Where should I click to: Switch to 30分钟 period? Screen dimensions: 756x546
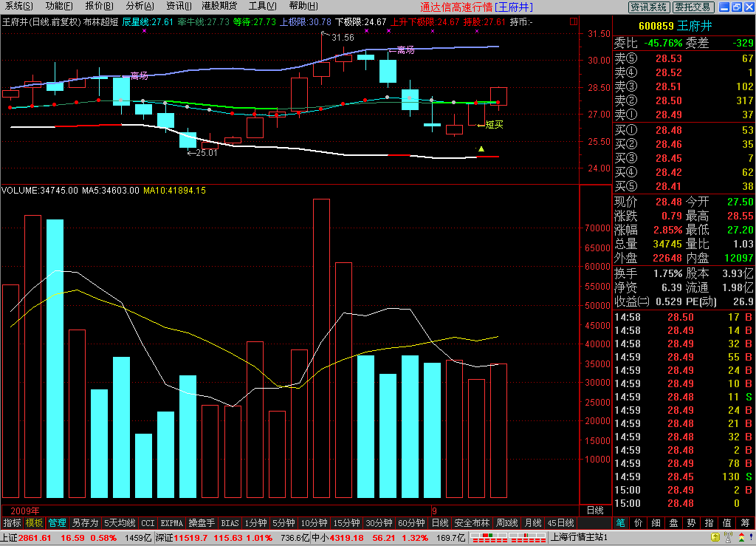pos(379,523)
